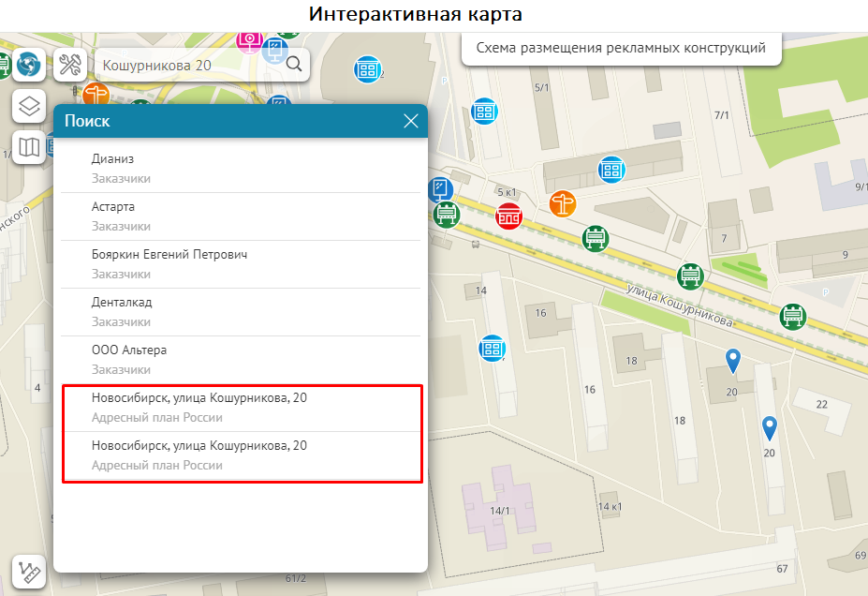Select the ruler measurement tool
This screenshot has width=868, height=596.
point(29,572)
